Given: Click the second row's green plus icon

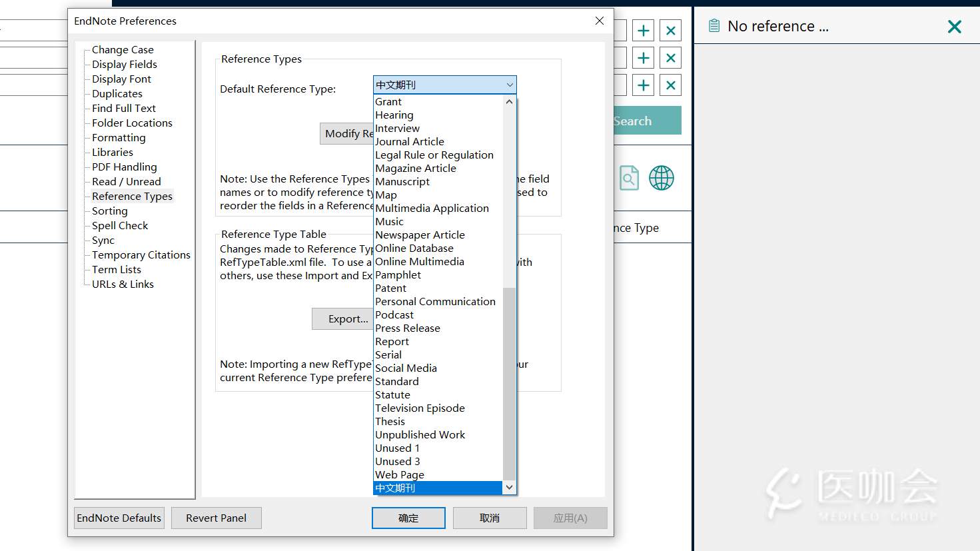Looking at the screenshot, I should [644, 58].
